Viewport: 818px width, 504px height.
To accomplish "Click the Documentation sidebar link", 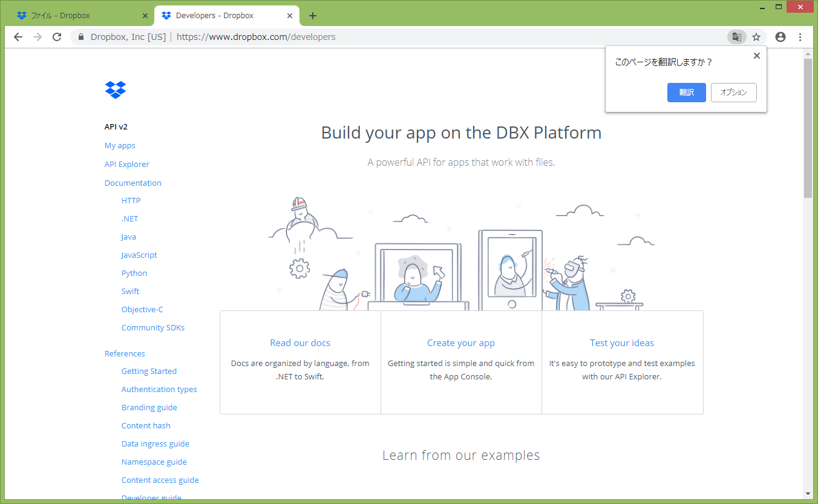I will (133, 183).
